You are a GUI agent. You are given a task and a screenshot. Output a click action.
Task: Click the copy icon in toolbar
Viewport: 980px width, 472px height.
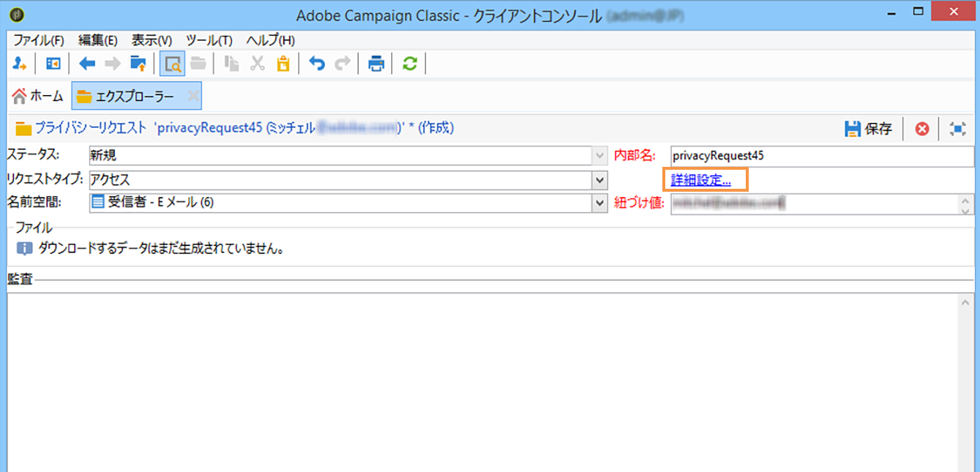point(232,64)
